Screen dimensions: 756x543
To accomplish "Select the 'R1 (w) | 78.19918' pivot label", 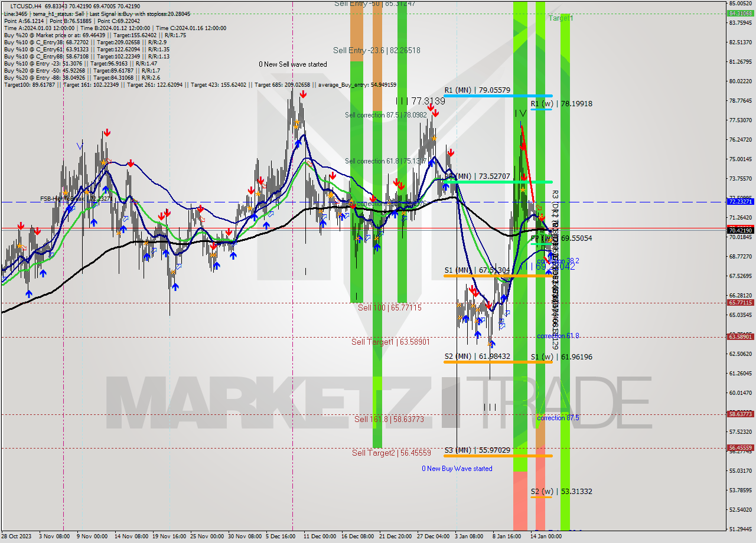I will [561, 104].
